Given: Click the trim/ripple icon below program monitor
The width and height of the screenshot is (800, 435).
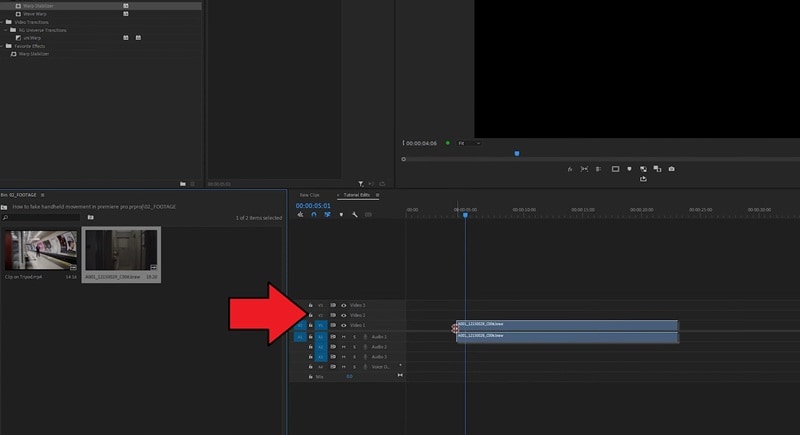Looking at the screenshot, I should (x=584, y=169).
